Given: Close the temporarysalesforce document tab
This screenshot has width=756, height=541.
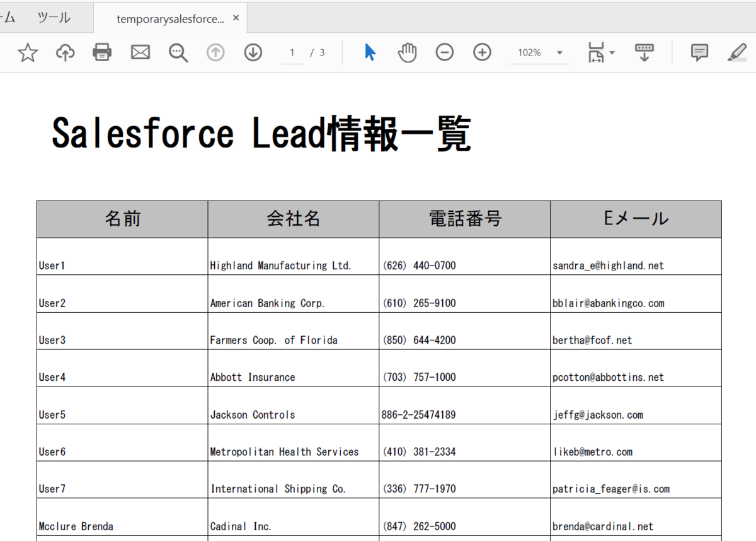Looking at the screenshot, I should coord(236,18).
